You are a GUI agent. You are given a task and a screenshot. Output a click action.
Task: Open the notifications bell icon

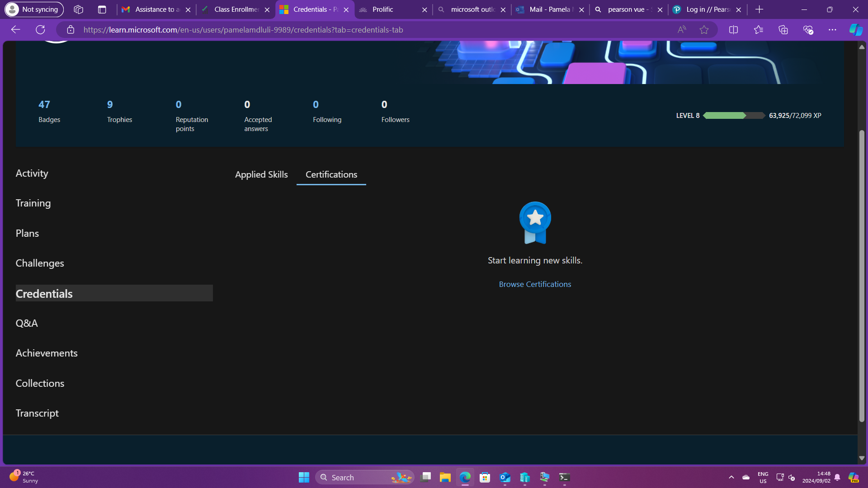pyautogui.click(x=837, y=477)
